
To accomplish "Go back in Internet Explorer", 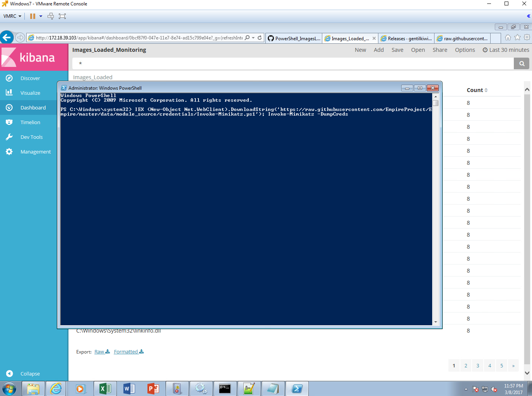I will (7, 38).
